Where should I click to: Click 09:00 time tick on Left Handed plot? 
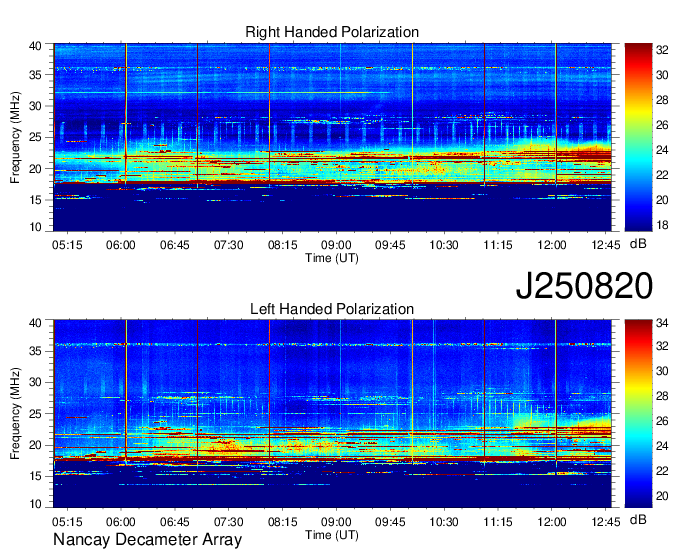coord(336,522)
